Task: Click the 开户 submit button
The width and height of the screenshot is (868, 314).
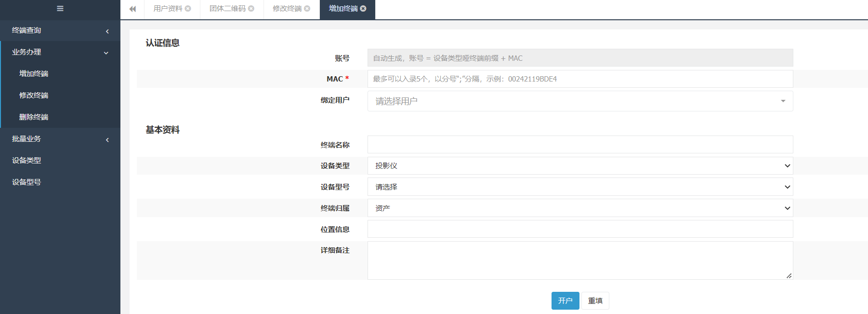Action: [x=565, y=301]
